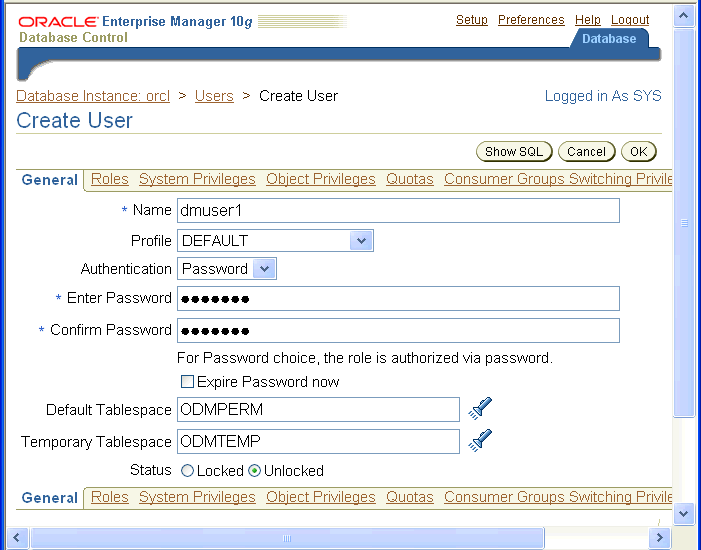This screenshot has width=701, height=550.
Task: Click vertical scrollbar down arrow
Action: (684, 513)
